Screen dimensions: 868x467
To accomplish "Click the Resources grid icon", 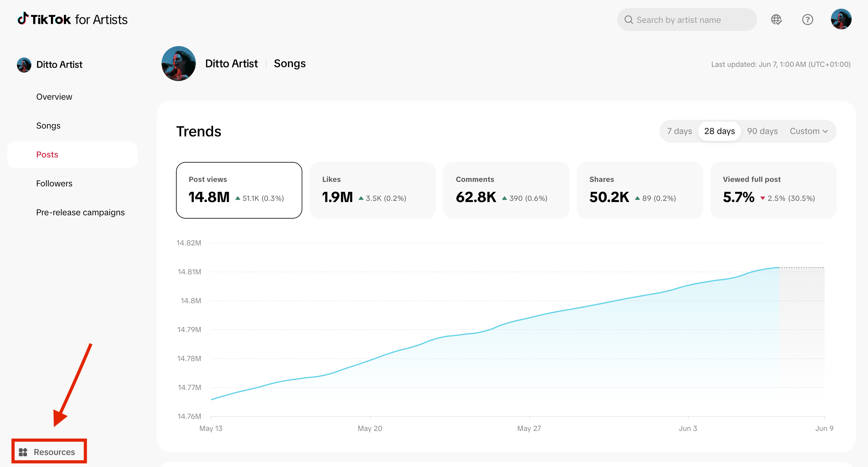I will [x=23, y=452].
